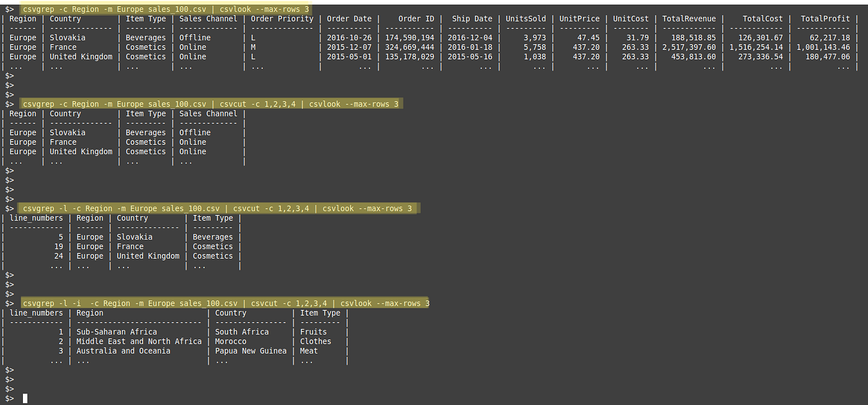Image resolution: width=868 pixels, height=405 pixels.
Task: Click total revenue 2,517,397.60
Action: click(x=689, y=47)
